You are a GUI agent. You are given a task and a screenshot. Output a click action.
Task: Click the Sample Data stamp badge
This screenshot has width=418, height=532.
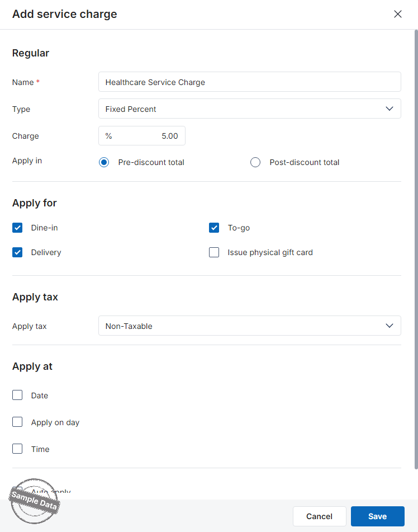click(34, 501)
